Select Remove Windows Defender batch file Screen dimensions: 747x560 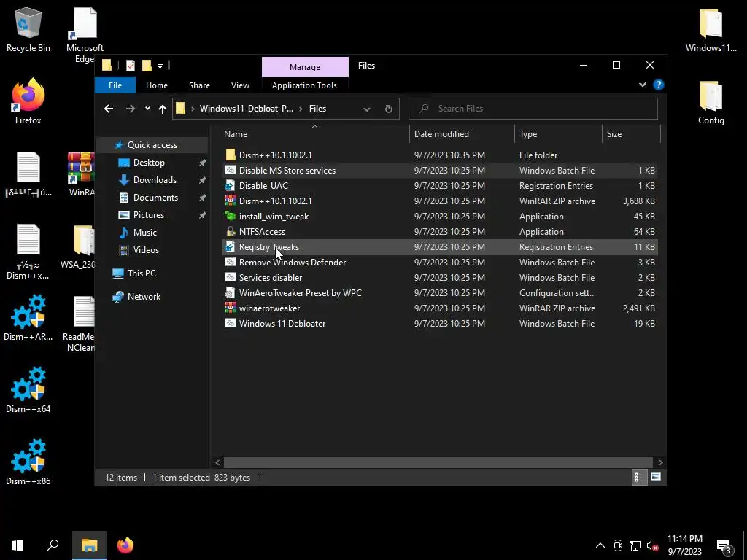(x=292, y=262)
